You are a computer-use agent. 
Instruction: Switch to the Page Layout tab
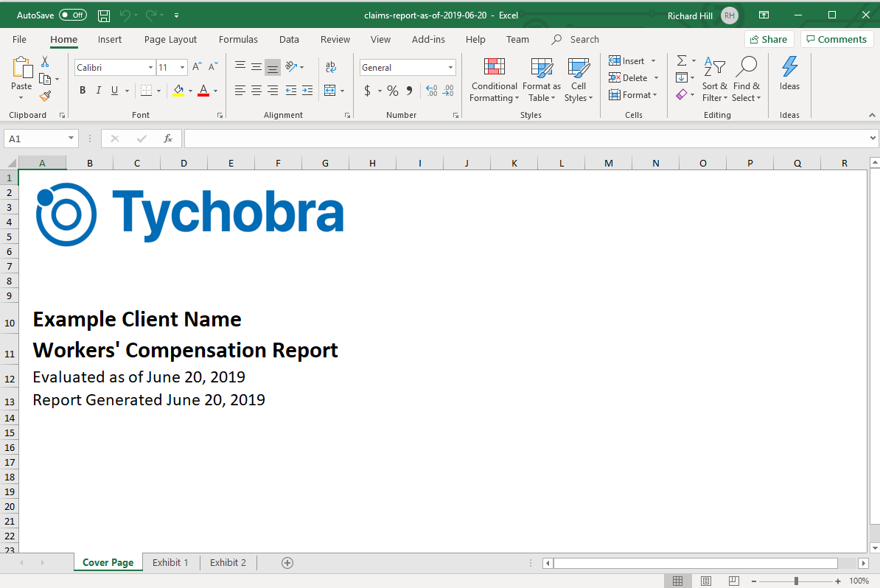pyautogui.click(x=170, y=39)
